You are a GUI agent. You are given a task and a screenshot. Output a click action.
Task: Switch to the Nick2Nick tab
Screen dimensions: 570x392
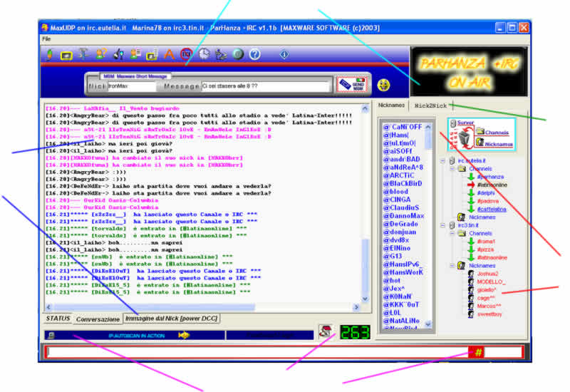coord(431,105)
